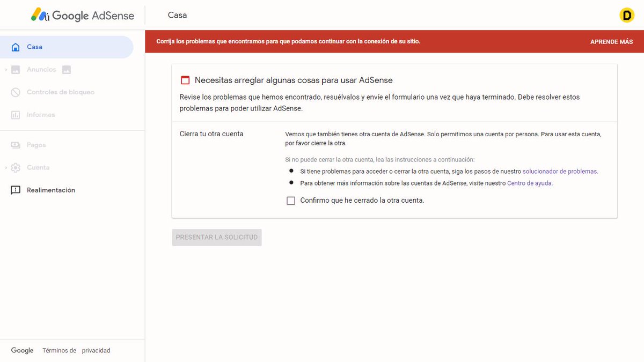Viewport: 644px width, 362px height.
Task: Click the Casa page title in header
Action: click(177, 15)
